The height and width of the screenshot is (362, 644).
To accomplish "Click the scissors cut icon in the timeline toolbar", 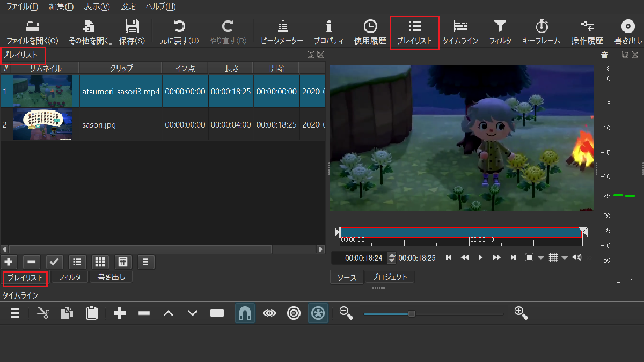I will point(42,314).
